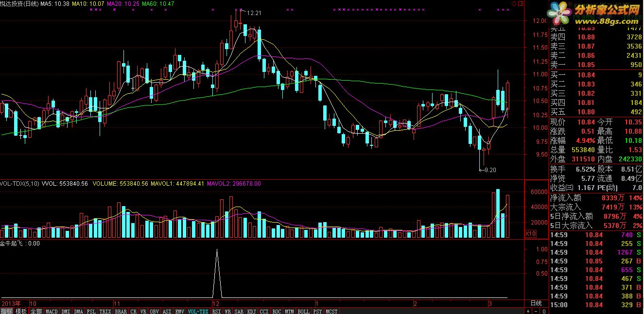Switch to the RSI indicator tab
The image size is (644, 314).
pyautogui.click(x=216, y=311)
